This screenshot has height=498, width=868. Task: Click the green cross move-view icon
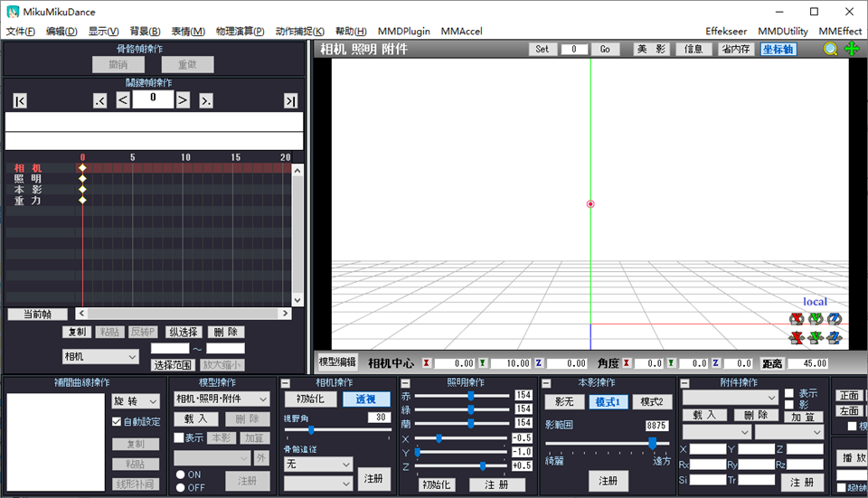(852, 49)
